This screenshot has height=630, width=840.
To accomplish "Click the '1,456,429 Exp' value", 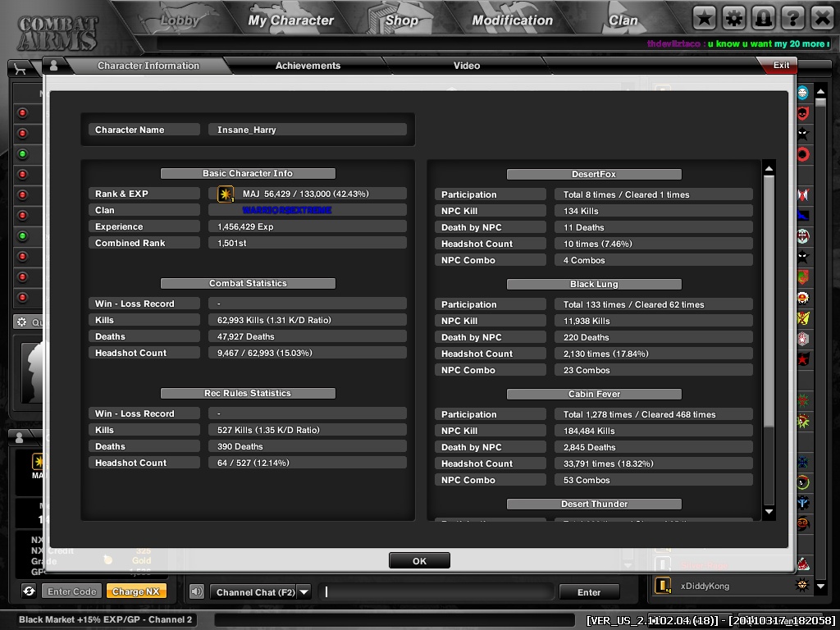I will (x=245, y=226).
